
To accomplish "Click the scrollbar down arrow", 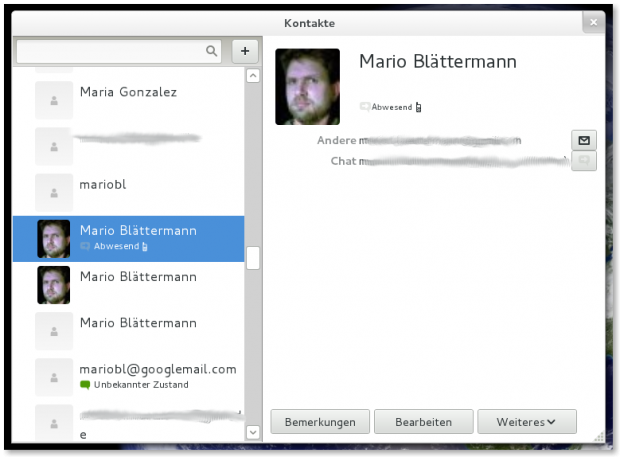I will point(253,432).
